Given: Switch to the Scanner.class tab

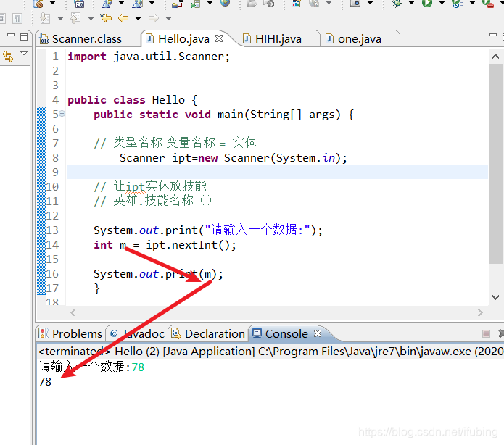Looking at the screenshot, I should (88, 39).
